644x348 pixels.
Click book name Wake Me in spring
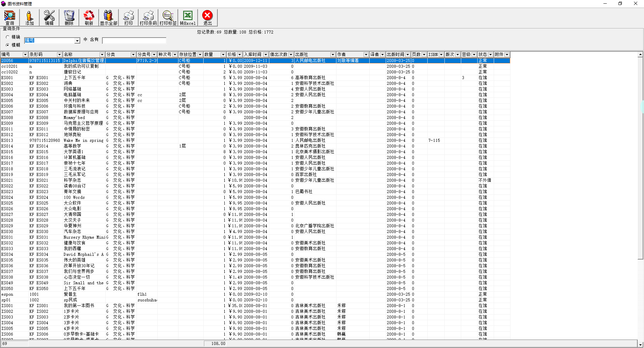[84, 140]
